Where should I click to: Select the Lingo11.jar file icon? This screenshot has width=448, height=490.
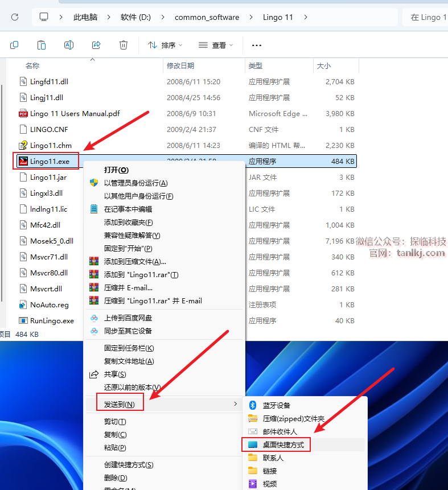tap(23, 177)
